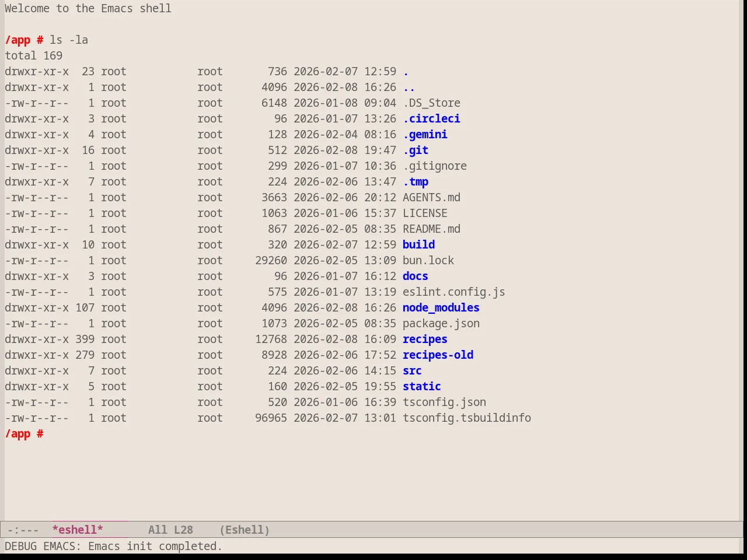
Task: Click the .circleci directory name
Action: [431, 118]
